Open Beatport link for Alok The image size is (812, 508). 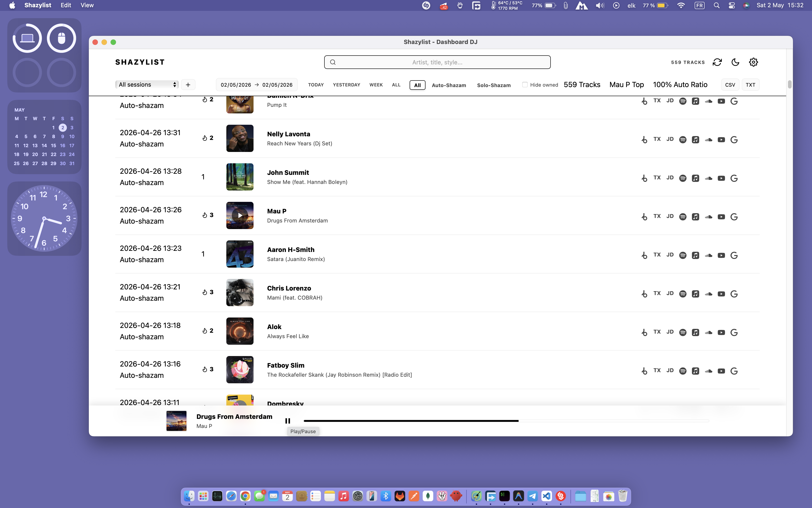click(644, 332)
